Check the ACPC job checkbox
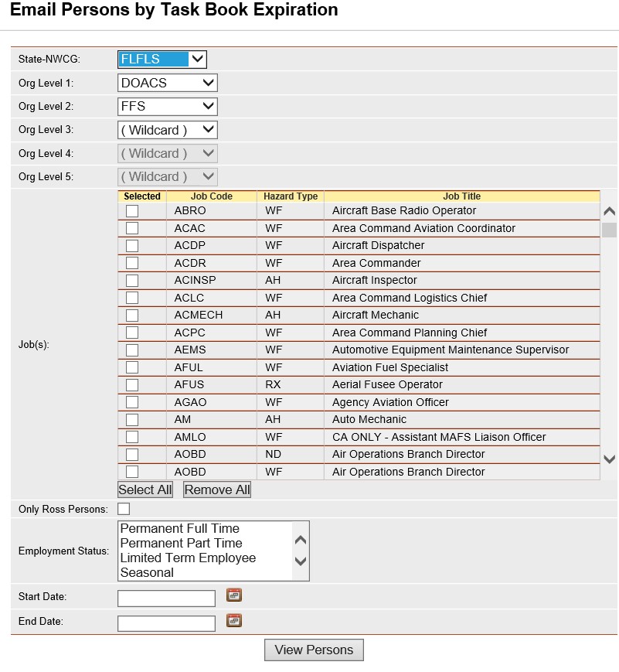The image size is (619, 672). pos(132,333)
